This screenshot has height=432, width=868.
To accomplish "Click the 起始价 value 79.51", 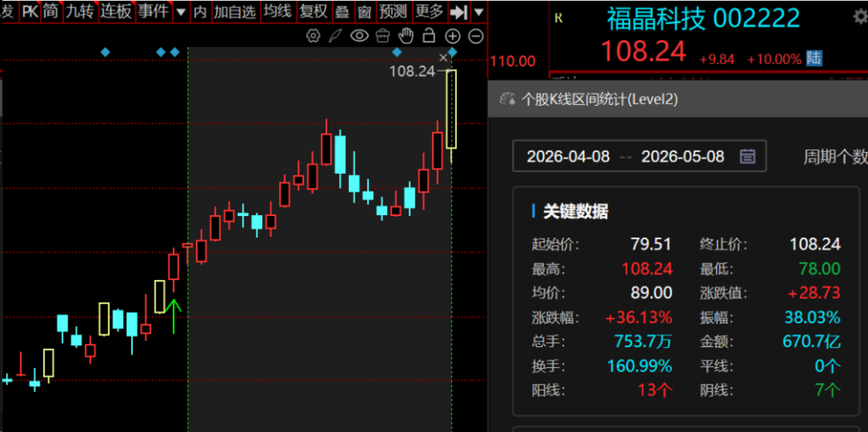I will coord(651,244).
